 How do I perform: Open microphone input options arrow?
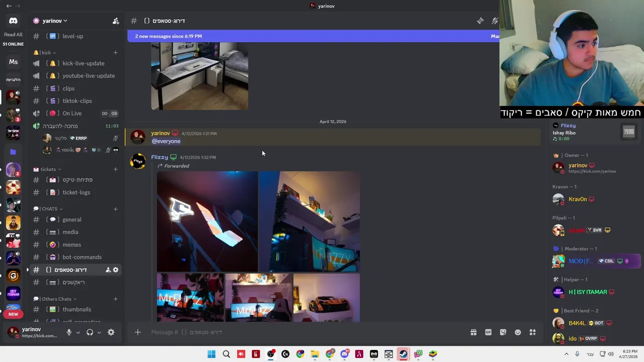(x=78, y=332)
